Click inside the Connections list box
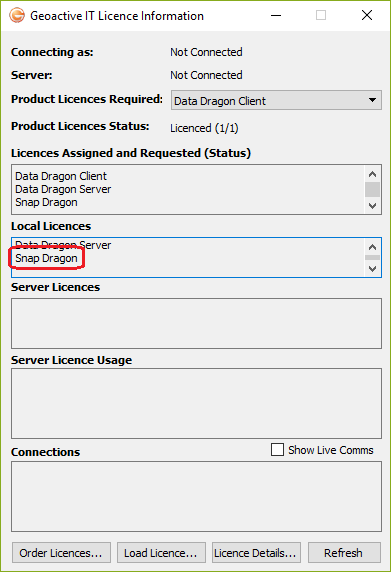The image size is (391, 572). (196, 496)
